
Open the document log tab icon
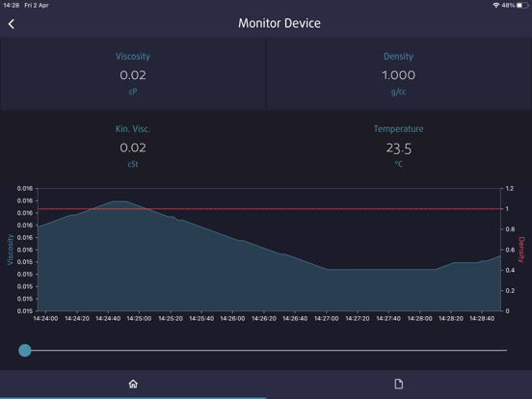(399, 384)
